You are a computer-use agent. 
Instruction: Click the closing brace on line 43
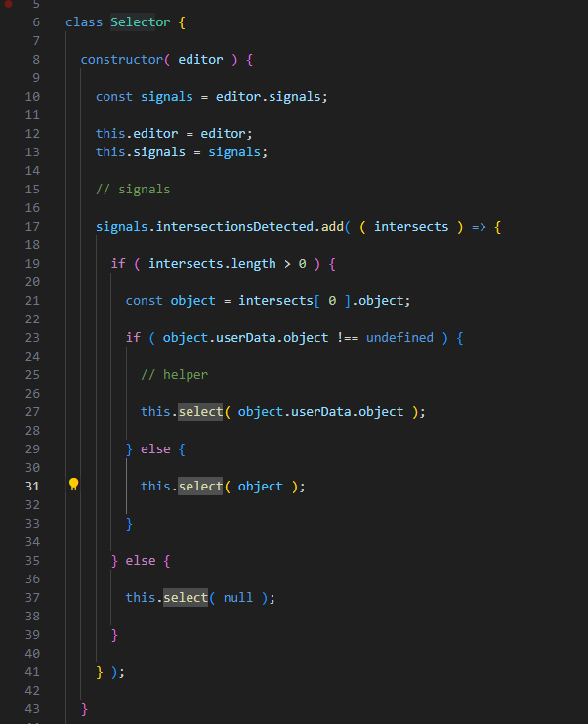click(84, 709)
